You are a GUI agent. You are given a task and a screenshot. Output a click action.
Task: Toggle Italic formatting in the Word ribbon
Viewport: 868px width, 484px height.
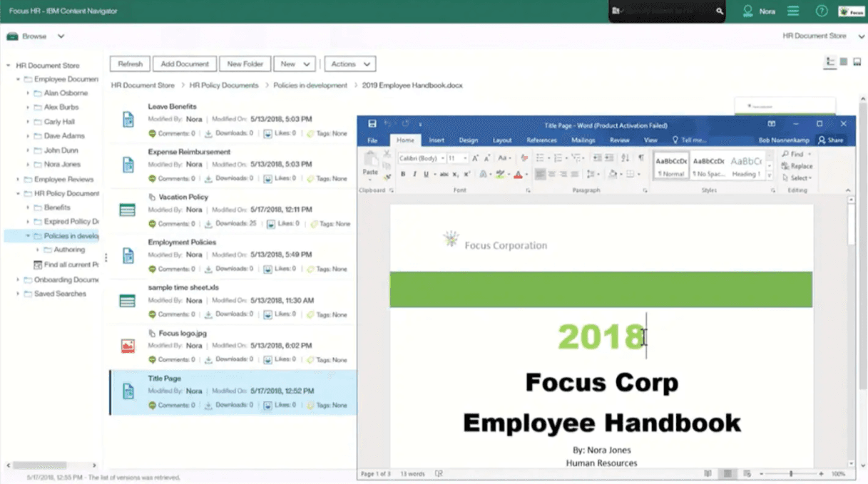(414, 175)
